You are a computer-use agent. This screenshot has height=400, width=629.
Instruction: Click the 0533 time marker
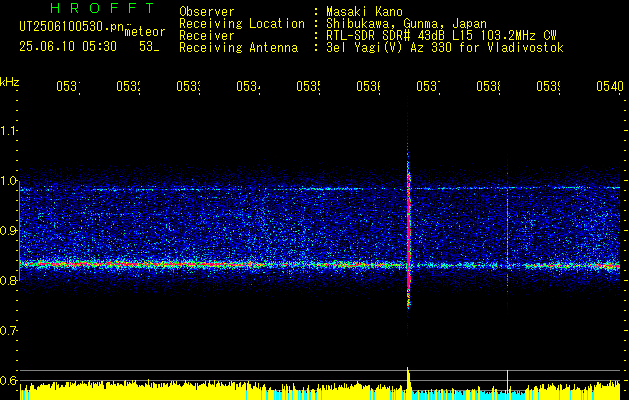[x=189, y=86]
